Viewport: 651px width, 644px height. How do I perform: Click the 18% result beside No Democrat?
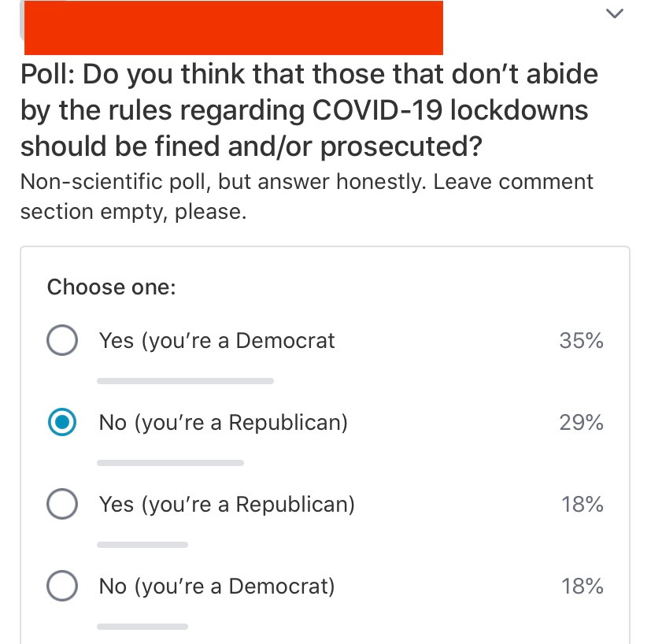point(582,587)
